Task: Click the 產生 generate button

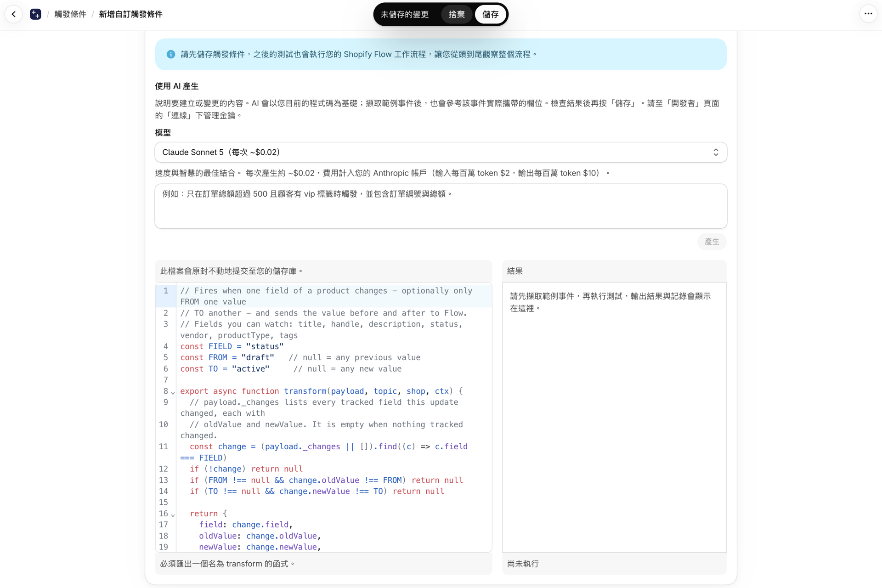Action: pos(712,242)
